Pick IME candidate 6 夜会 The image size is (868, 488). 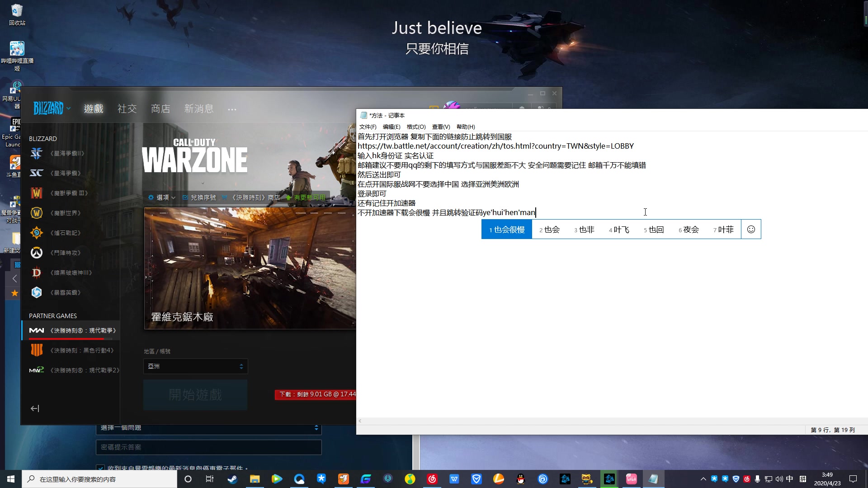(x=689, y=230)
